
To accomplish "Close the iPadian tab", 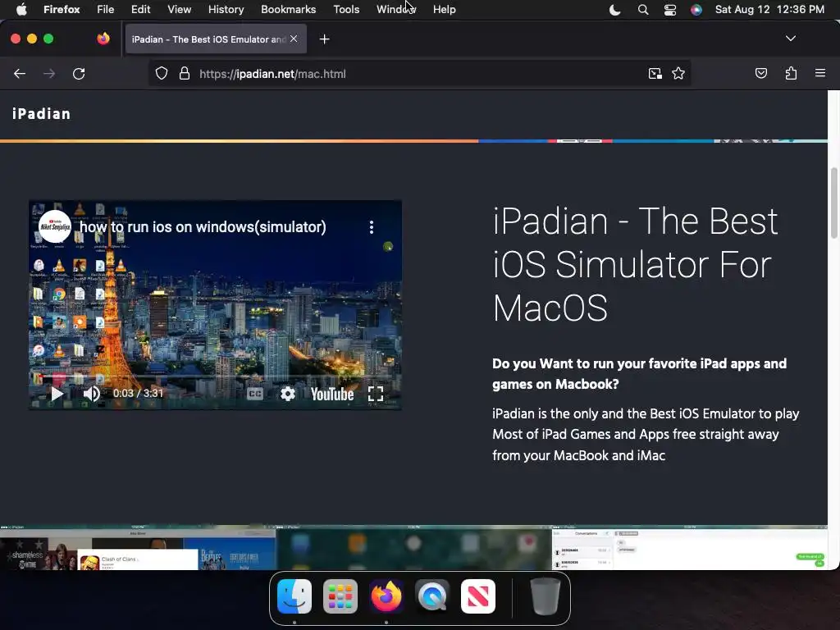I will (294, 39).
